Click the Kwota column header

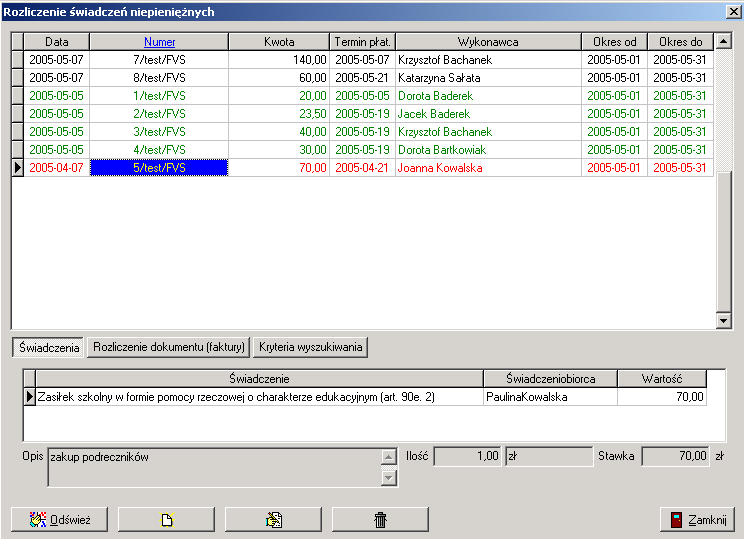[x=279, y=42]
